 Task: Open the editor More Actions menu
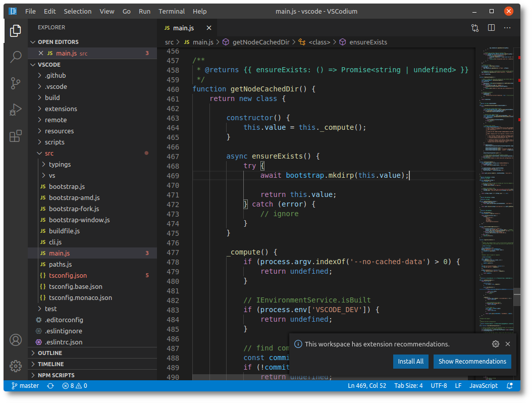[x=507, y=28]
